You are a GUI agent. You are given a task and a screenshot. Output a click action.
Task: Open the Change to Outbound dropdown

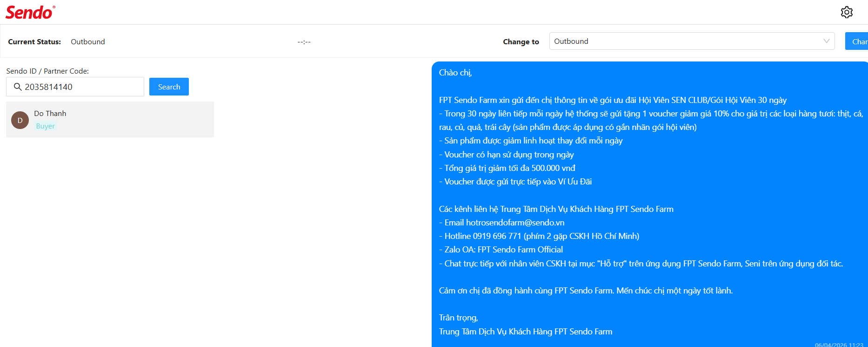tap(692, 41)
